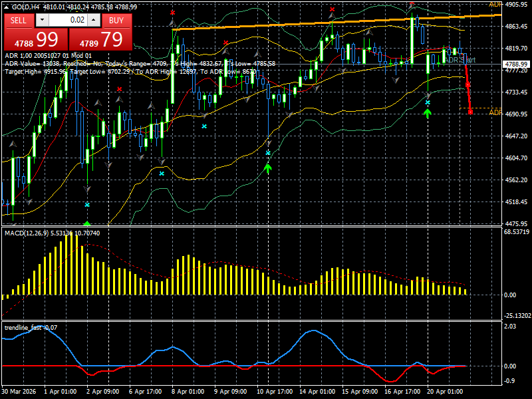532x399 pixels.
Task: Click the 20 Apr 01:00 time label
Action: click(x=445, y=391)
